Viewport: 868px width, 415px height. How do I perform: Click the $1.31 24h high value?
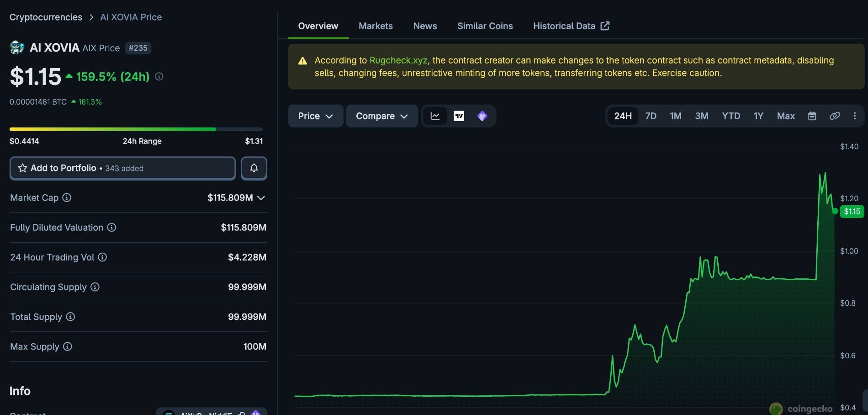point(254,141)
